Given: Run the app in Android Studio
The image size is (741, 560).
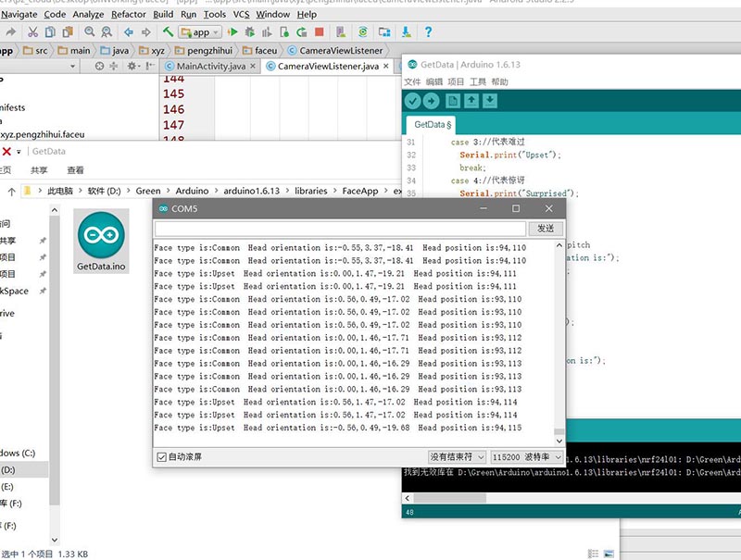Looking at the screenshot, I should [232, 32].
